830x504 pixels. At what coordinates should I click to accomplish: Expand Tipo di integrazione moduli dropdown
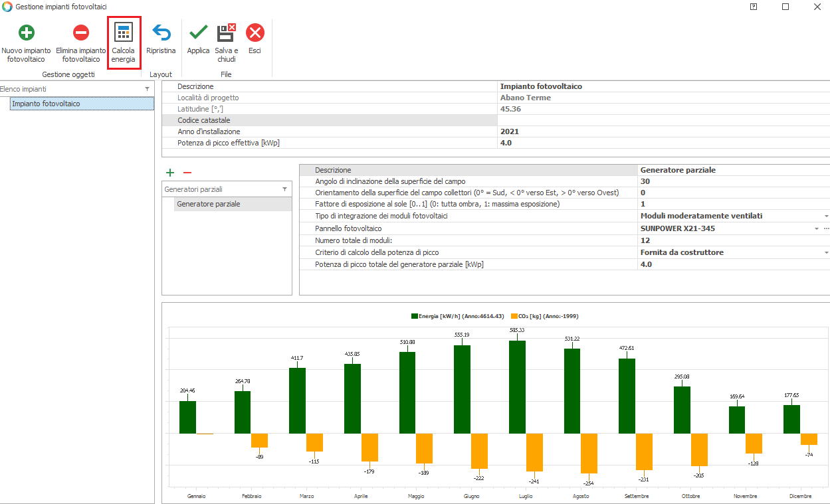point(826,216)
